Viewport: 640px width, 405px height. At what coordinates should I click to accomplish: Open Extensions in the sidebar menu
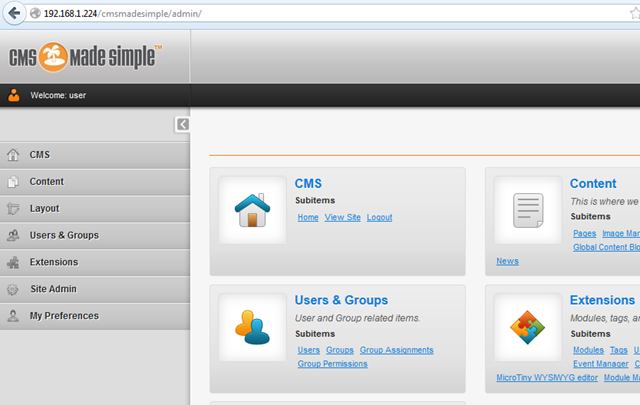pos(95,263)
